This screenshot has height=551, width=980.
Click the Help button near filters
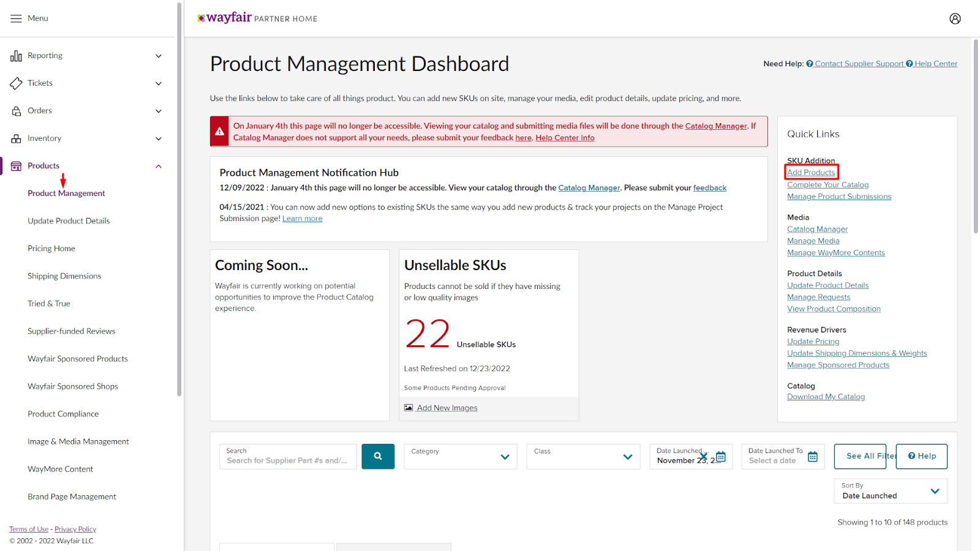point(922,457)
